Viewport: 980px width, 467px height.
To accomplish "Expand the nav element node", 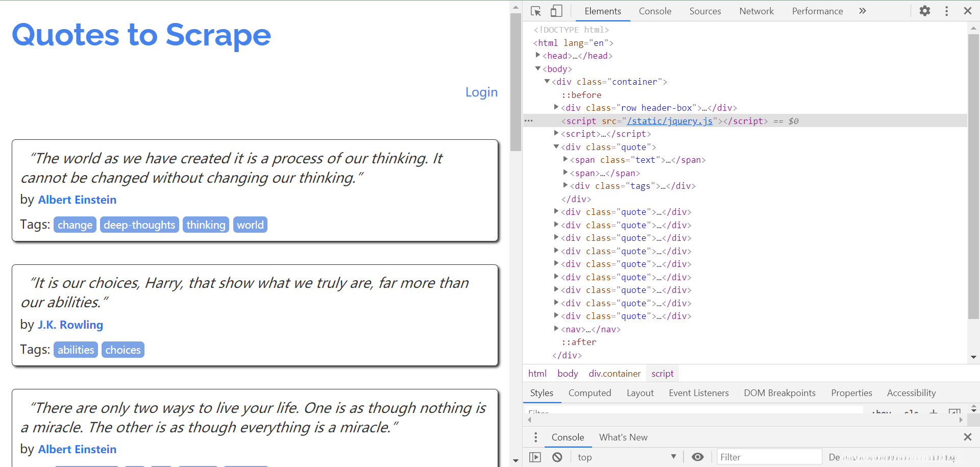I will click(x=556, y=329).
